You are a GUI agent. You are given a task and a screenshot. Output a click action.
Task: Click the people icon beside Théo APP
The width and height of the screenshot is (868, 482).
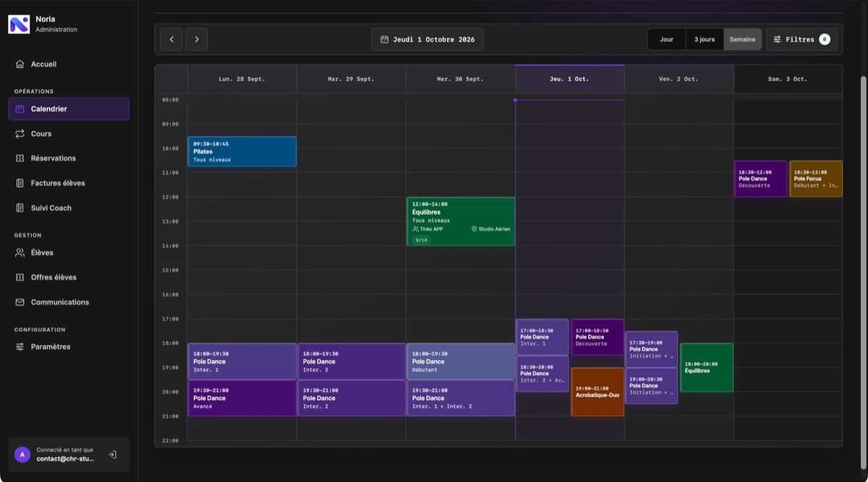416,229
